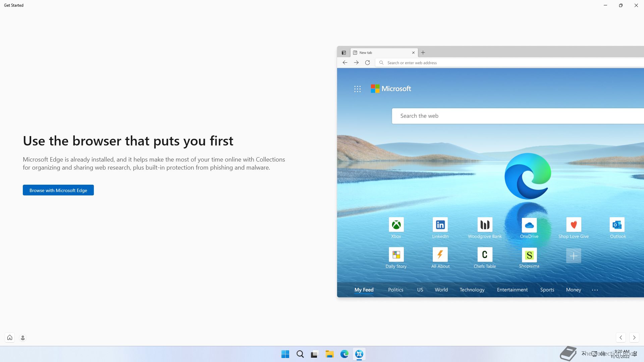Select the My Feed tab

tap(364, 290)
